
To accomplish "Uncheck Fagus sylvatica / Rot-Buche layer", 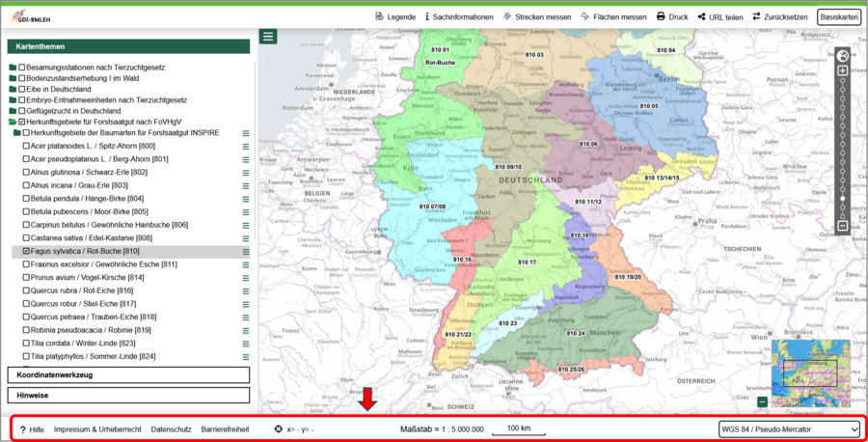I will tap(26, 252).
